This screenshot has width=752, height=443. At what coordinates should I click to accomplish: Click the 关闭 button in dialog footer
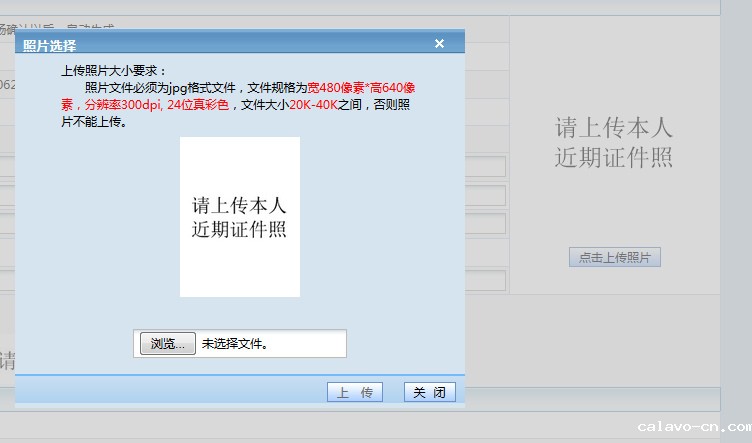429,392
